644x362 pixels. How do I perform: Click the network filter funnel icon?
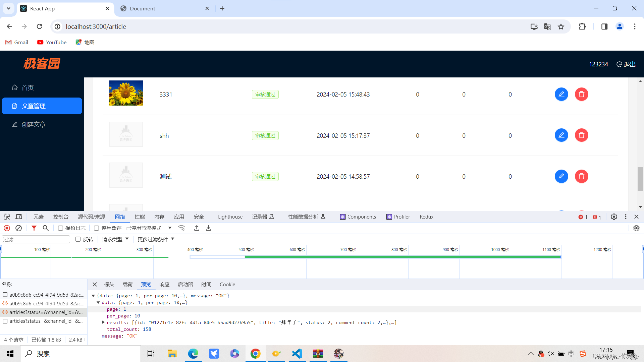click(x=34, y=228)
